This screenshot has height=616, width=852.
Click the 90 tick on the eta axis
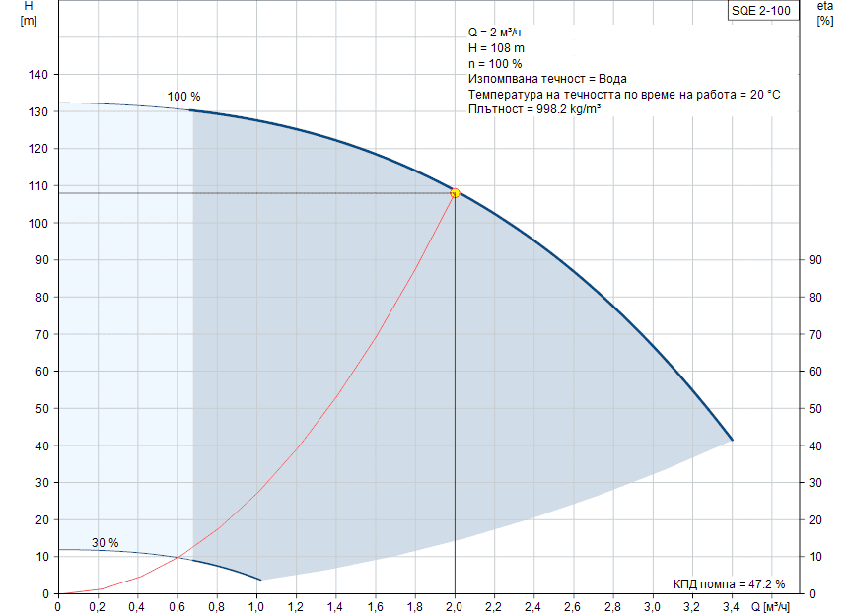tap(816, 260)
